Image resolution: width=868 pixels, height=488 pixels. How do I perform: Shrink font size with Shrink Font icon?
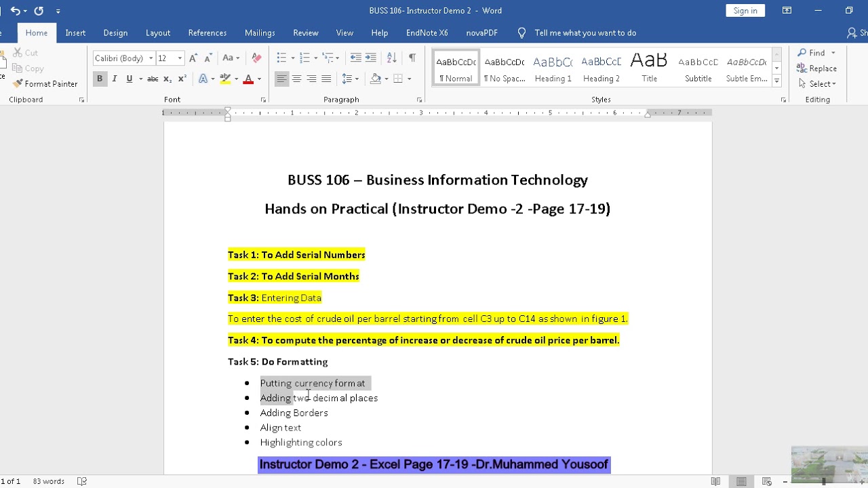pos(208,58)
